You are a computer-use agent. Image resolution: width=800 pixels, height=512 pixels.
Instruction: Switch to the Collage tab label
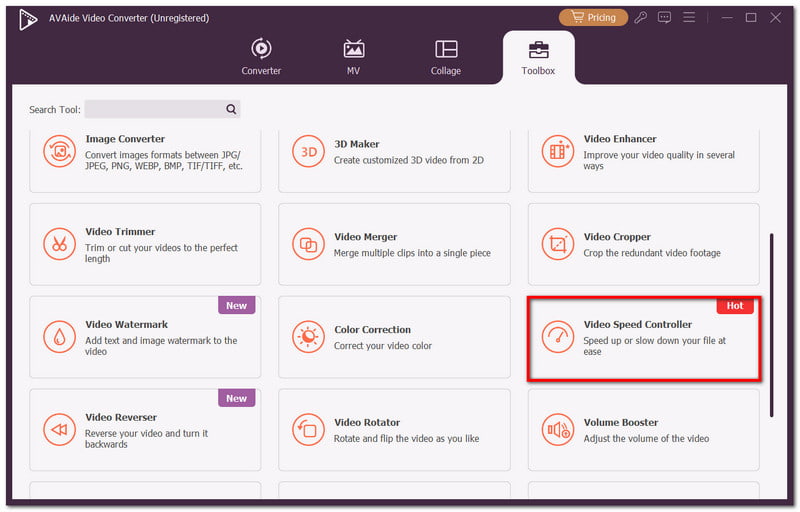pyautogui.click(x=446, y=71)
